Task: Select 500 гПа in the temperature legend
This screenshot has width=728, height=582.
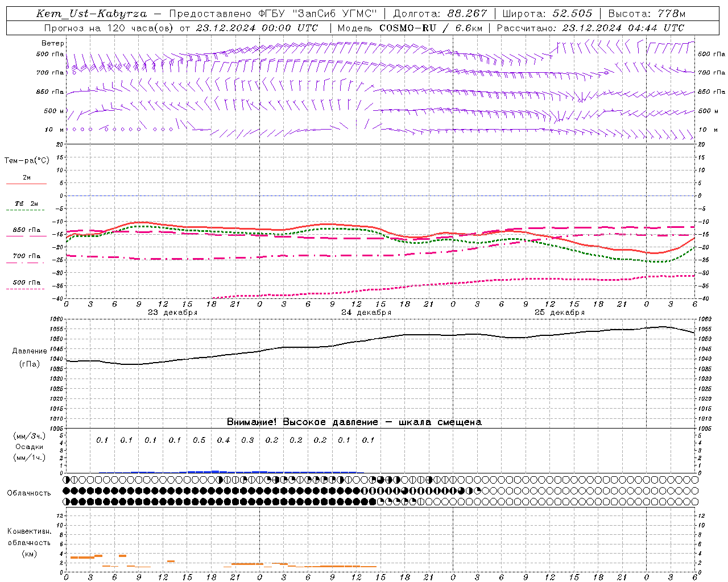Action: click(27, 282)
